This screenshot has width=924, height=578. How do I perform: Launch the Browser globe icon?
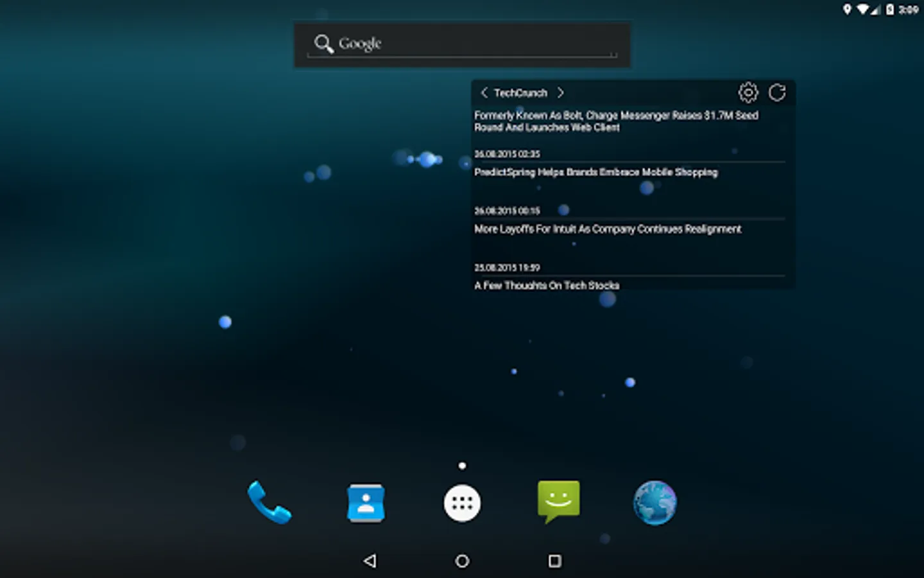(x=654, y=502)
